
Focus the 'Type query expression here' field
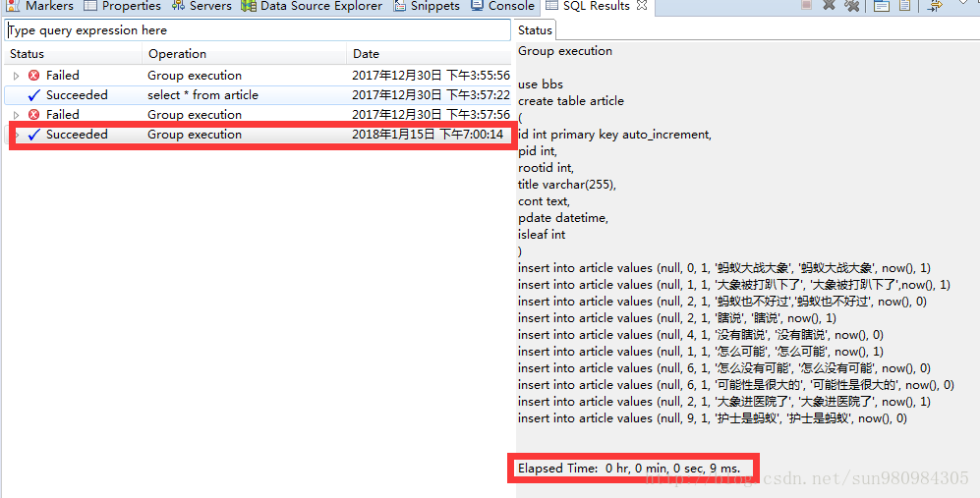[258, 30]
